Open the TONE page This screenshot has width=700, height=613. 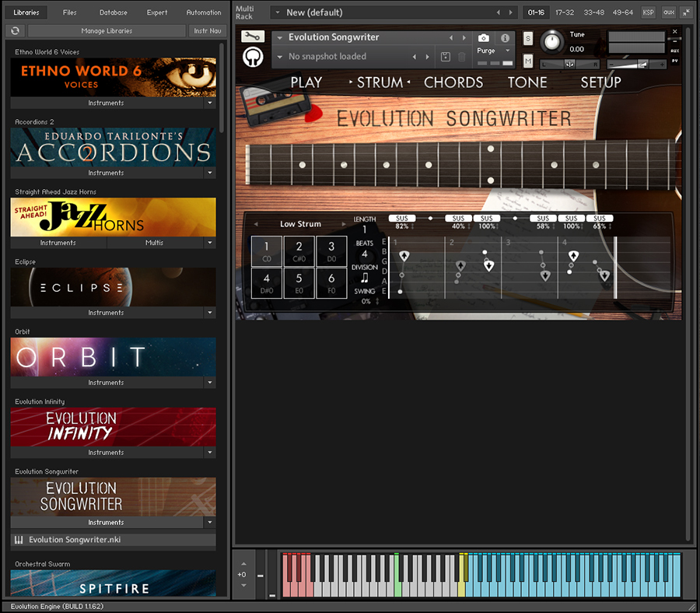[x=527, y=82]
